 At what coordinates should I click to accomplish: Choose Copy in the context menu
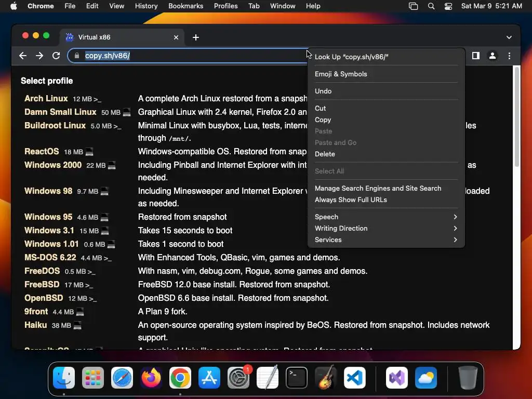[x=386, y=120]
